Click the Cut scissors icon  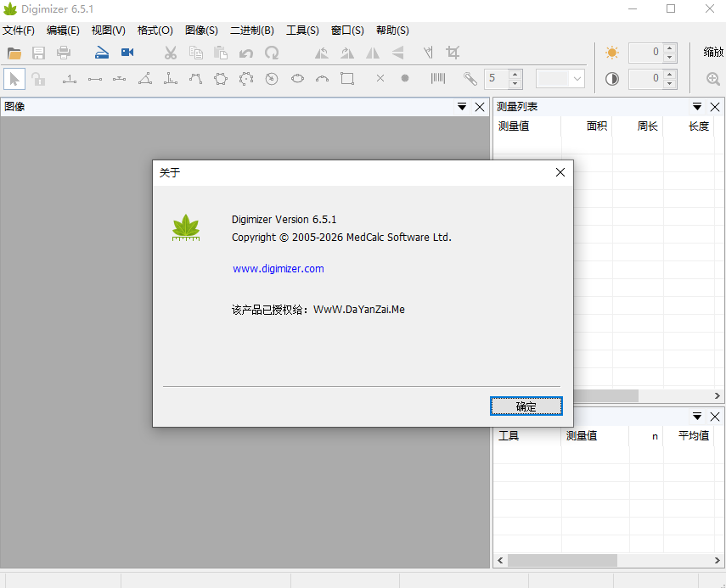[x=171, y=53]
